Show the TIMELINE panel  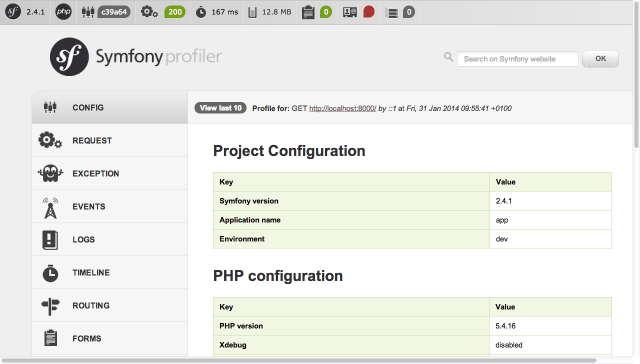110,272
